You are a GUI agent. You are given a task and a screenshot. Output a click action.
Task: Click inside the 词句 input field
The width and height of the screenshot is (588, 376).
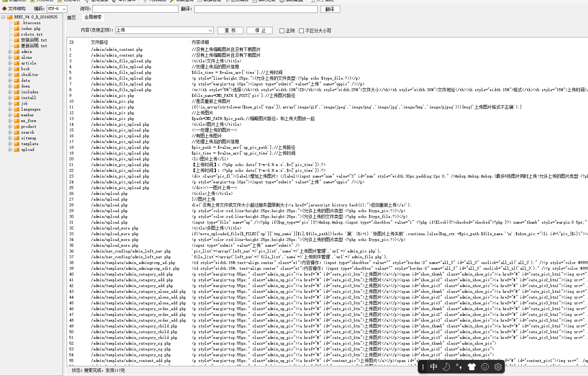[x=135, y=9]
